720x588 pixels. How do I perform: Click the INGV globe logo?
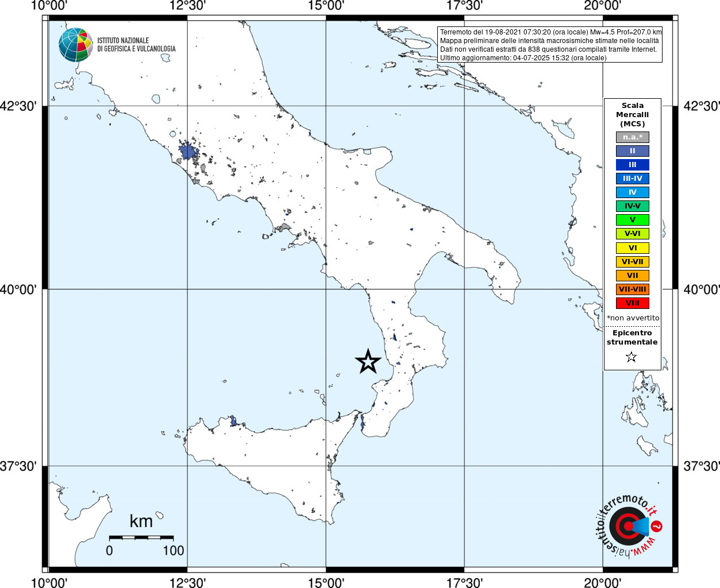(x=76, y=45)
